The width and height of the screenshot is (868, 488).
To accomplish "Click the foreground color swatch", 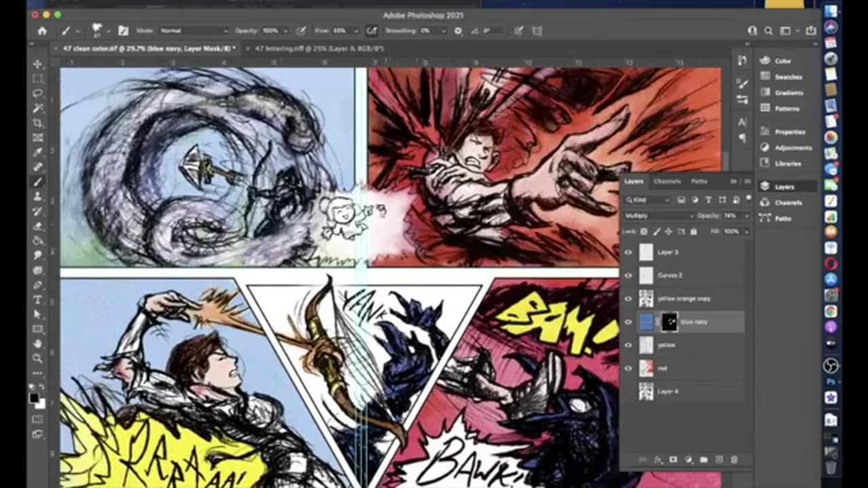I will 35,398.
